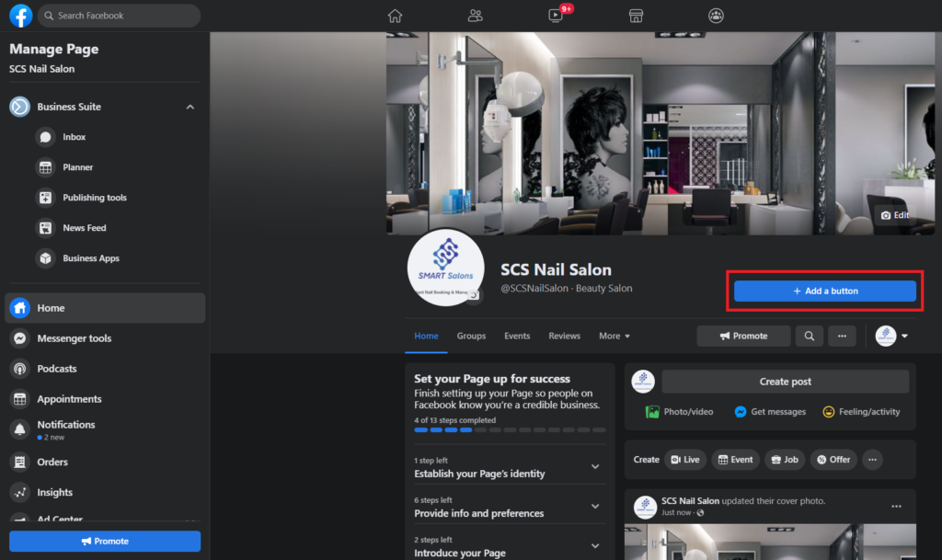Image resolution: width=942 pixels, height=560 pixels.
Task: Switch to the page Home tab
Action: pyautogui.click(x=426, y=337)
